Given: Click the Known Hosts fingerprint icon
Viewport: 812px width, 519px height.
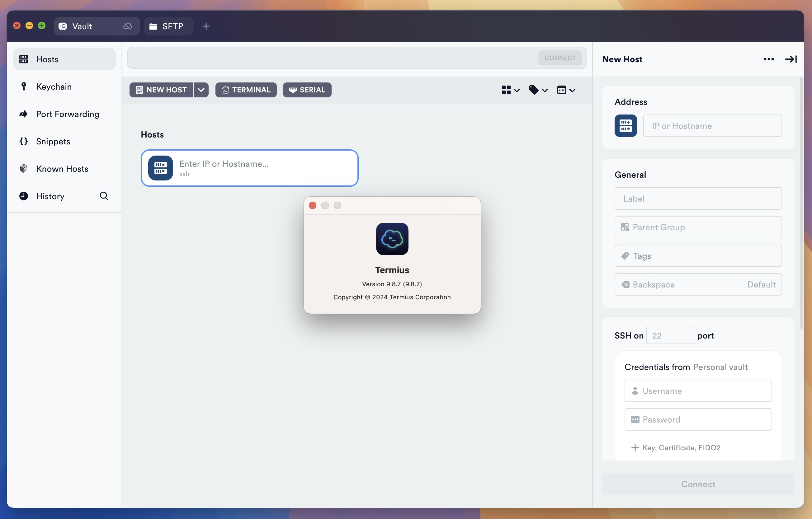Looking at the screenshot, I should pos(24,169).
